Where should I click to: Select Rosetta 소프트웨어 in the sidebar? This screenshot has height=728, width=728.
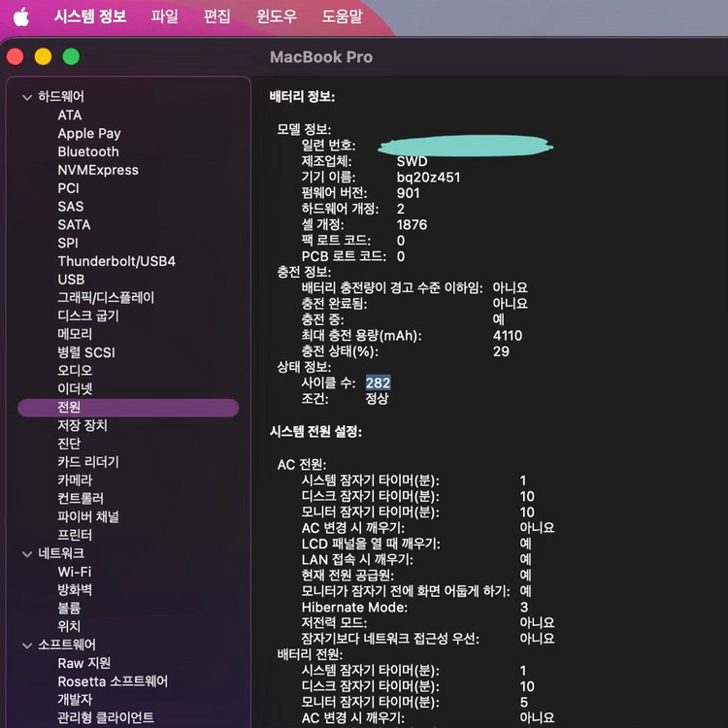tap(113, 681)
